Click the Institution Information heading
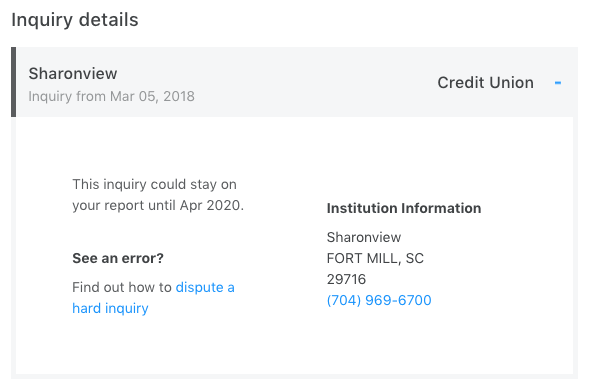590x390 pixels. tap(404, 208)
